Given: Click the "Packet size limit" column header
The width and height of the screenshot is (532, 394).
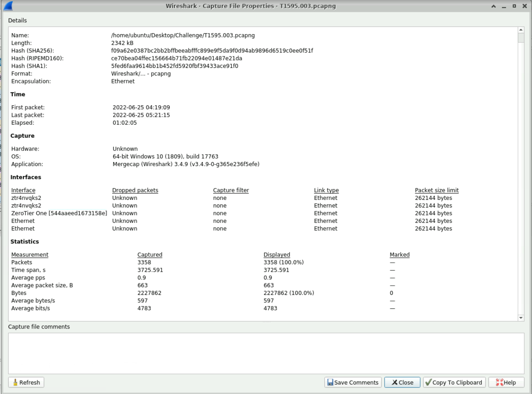Looking at the screenshot, I should coord(437,190).
